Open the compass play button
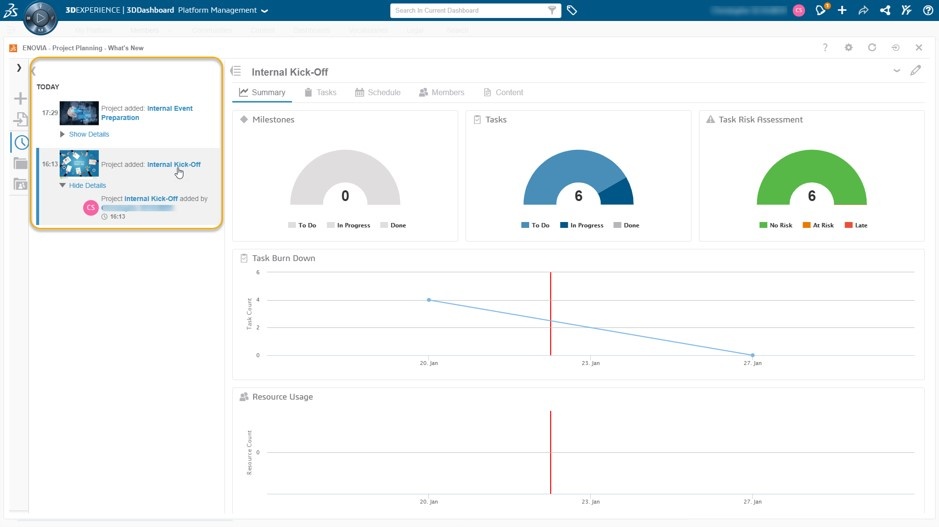939x527 pixels. pyautogui.click(x=40, y=17)
